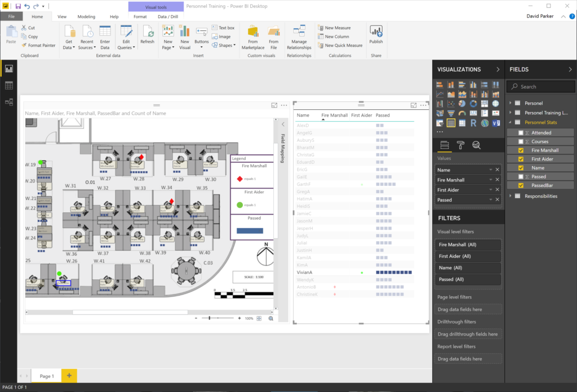
Task: Switch to the Modeling ribbon tab
Action: (86, 16)
